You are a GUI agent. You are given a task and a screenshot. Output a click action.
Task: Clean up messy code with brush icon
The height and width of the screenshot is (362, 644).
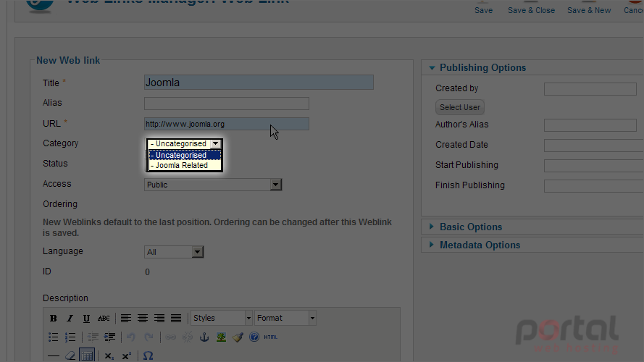(238, 337)
